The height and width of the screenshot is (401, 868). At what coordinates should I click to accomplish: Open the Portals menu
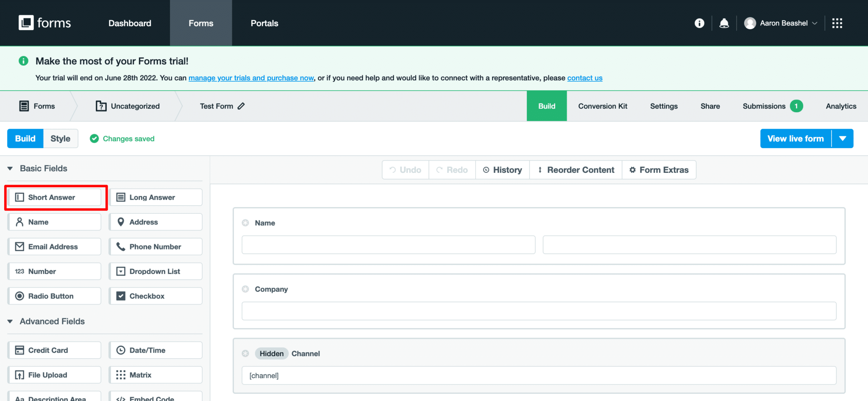pyautogui.click(x=264, y=23)
